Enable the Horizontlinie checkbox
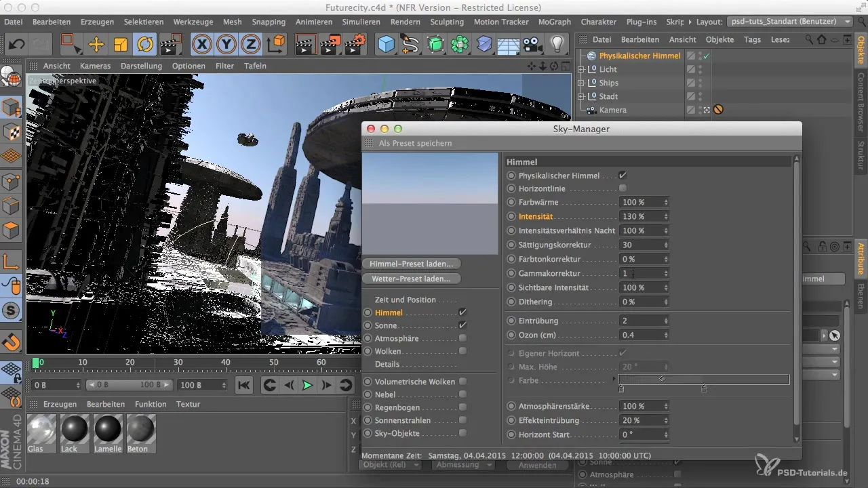This screenshot has height=488, width=868. pyautogui.click(x=623, y=188)
